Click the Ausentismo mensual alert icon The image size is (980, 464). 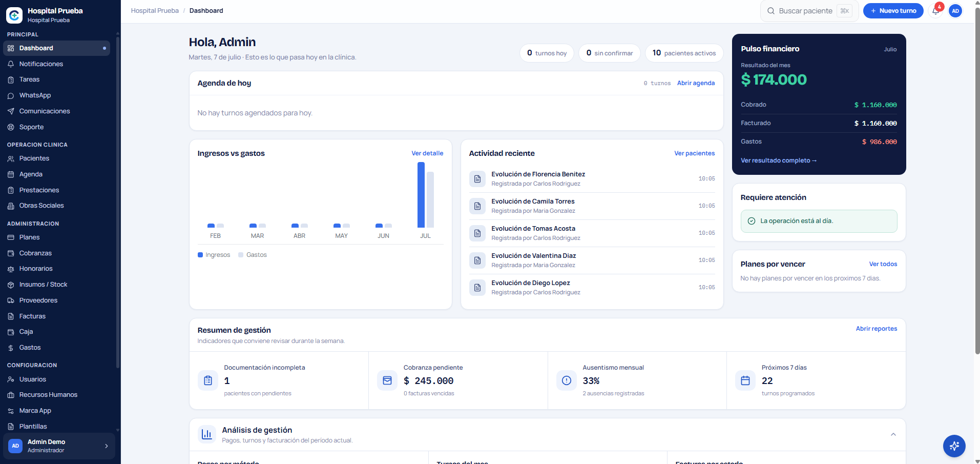tap(567, 380)
